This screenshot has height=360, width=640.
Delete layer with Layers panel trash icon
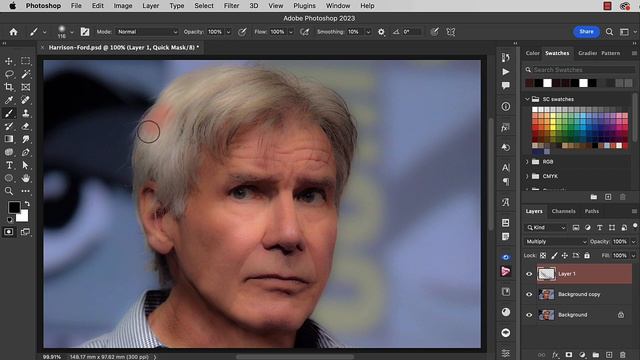click(x=622, y=355)
